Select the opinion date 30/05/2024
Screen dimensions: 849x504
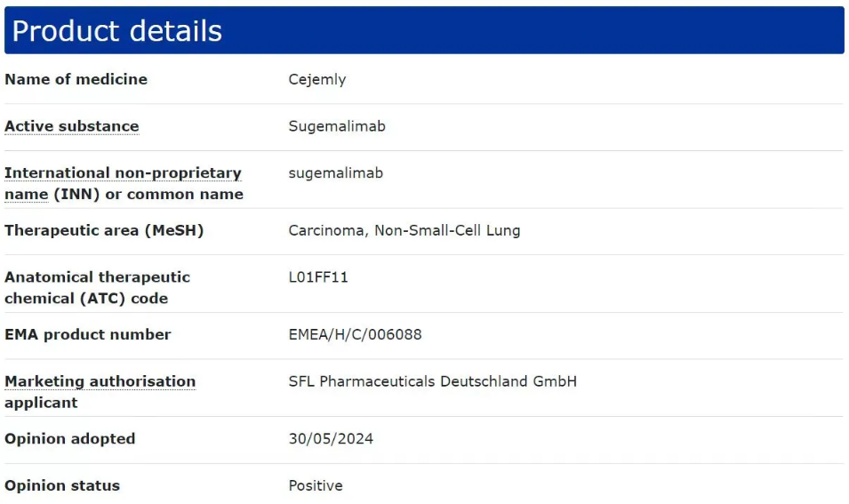pyautogui.click(x=331, y=438)
